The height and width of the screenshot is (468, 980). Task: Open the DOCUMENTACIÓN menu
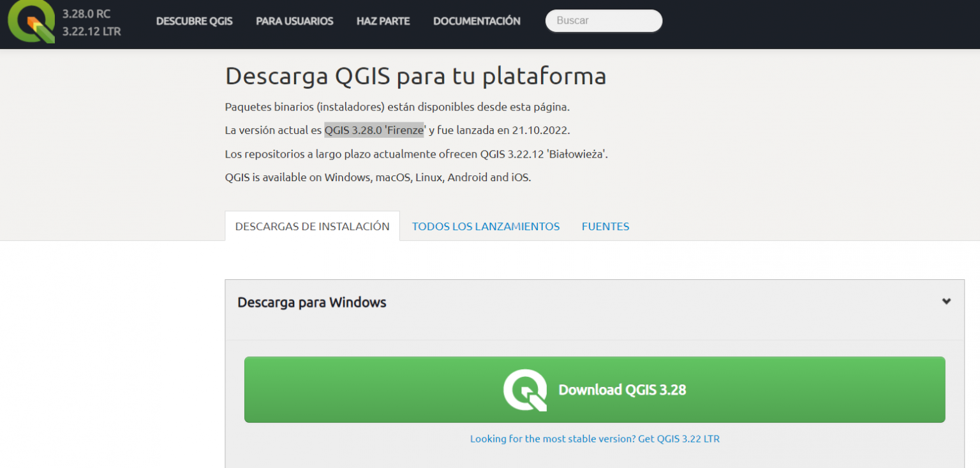pyautogui.click(x=477, y=21)
